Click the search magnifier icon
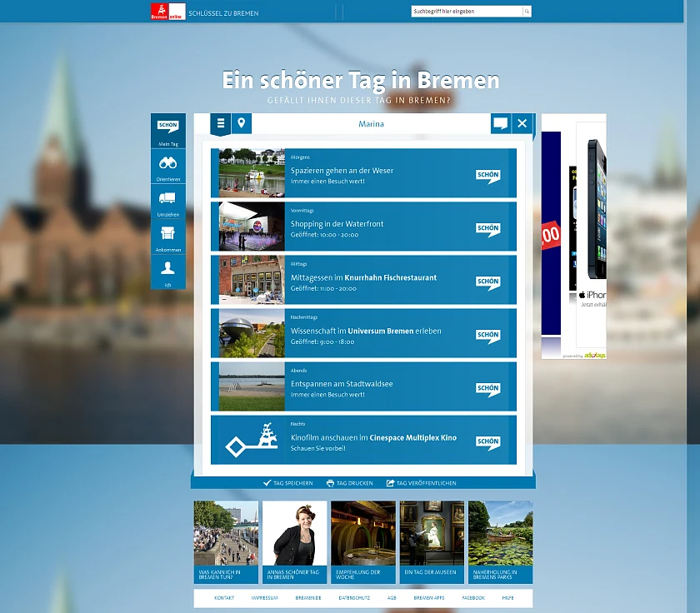The image size is (700, 613). (527, 12)
